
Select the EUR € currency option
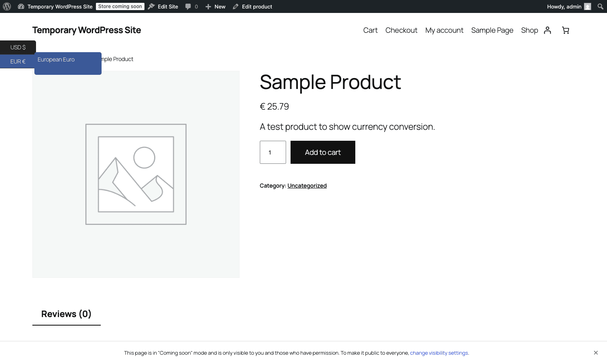[18, 61]
